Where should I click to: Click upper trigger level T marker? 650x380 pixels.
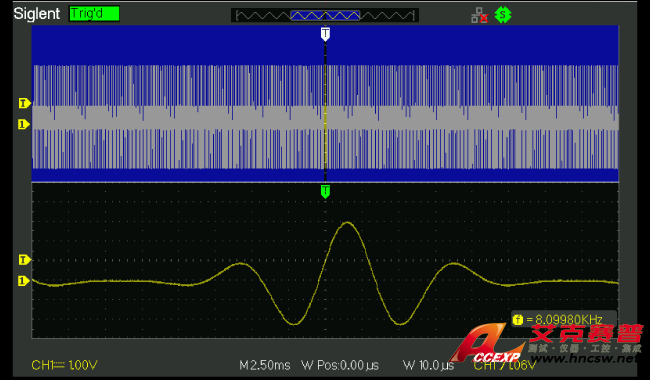pos(24,103)
